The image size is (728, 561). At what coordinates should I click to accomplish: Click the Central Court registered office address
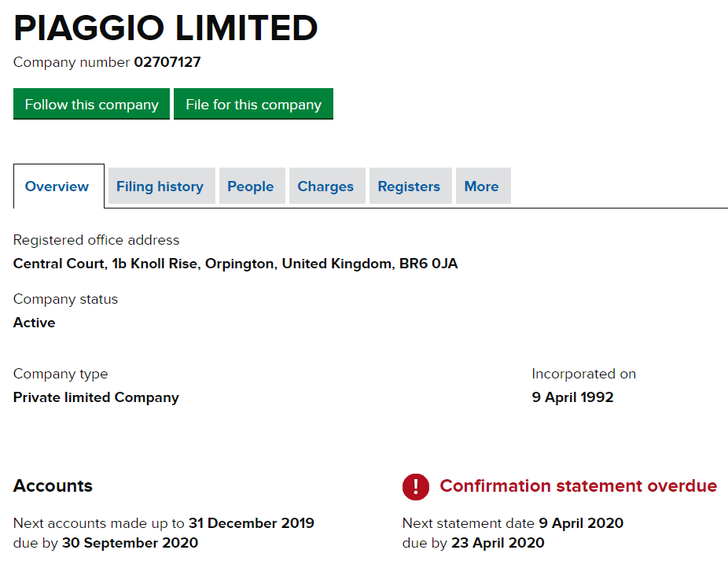point(235,264)
